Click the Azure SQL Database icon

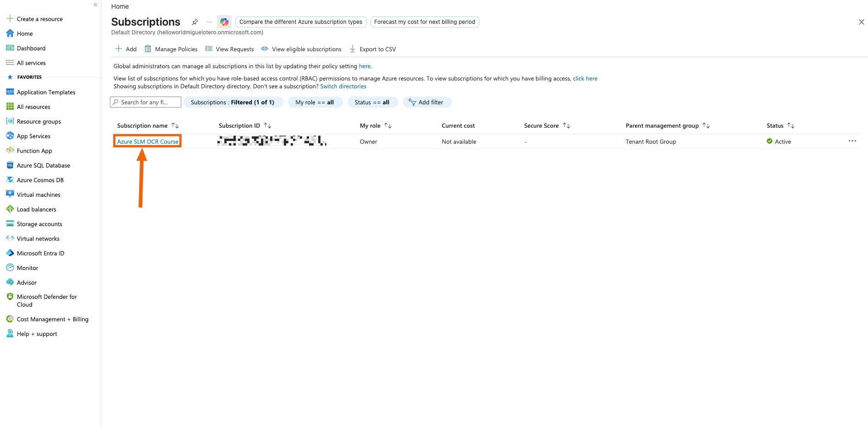coord(10,165)
